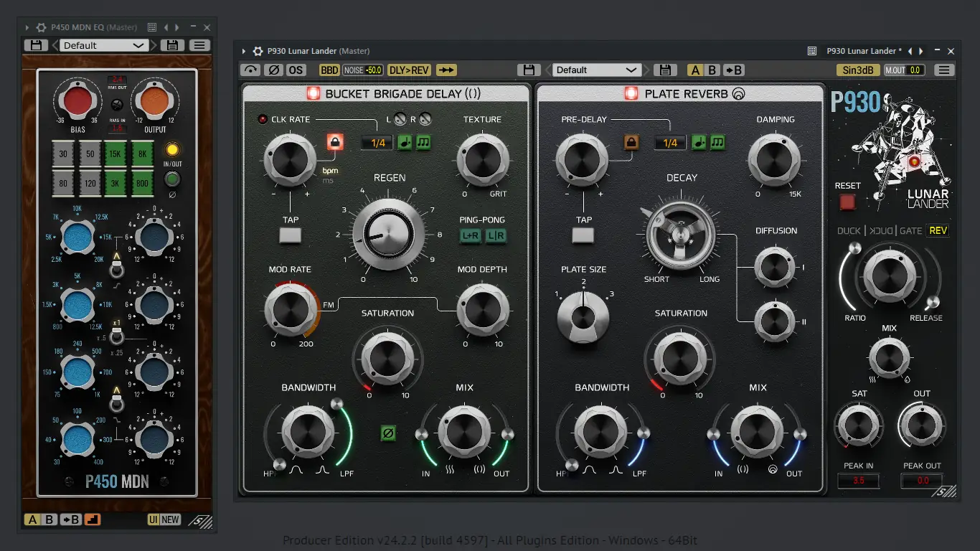The image size is (980, 551).
Task: Toggle the Bucket Brigade Delay power button
Action: click(313, 93)
